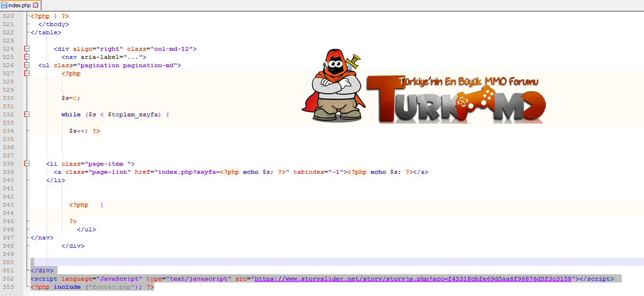Click the </nav> closing tag
This screenshot has width=644, height=296.
[x=42, y=238]
